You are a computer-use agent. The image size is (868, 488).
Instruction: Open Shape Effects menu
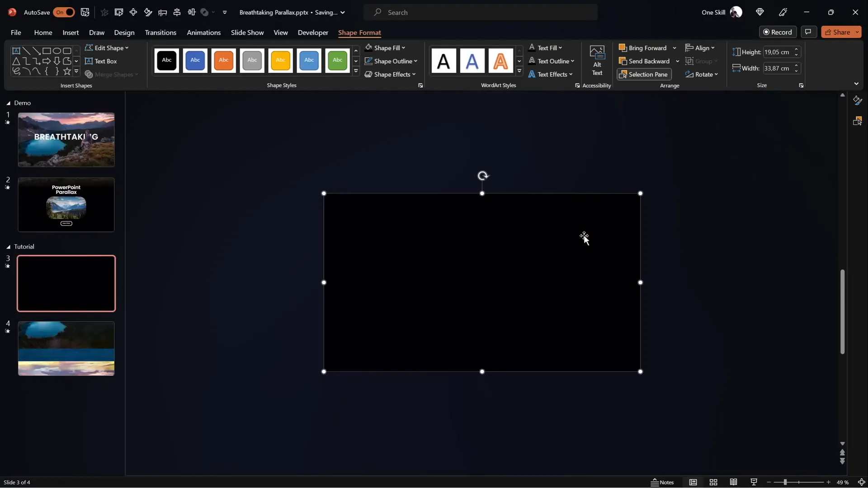click(390, 74)
